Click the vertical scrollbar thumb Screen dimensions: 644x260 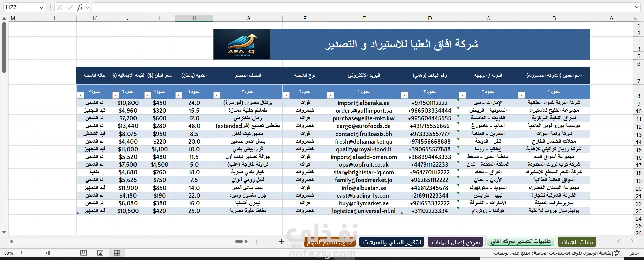tap(4, 47)
